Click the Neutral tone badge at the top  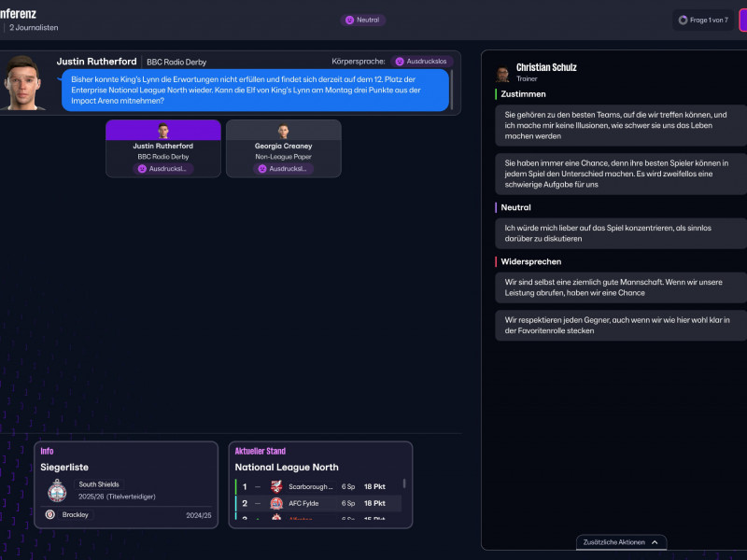click(364, 19)
